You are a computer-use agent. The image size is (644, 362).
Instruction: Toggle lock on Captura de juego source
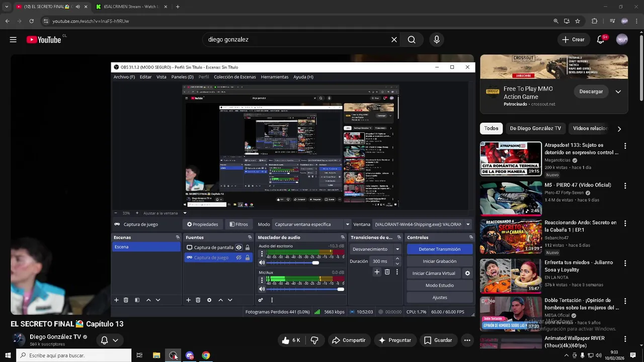pos(247,257)
